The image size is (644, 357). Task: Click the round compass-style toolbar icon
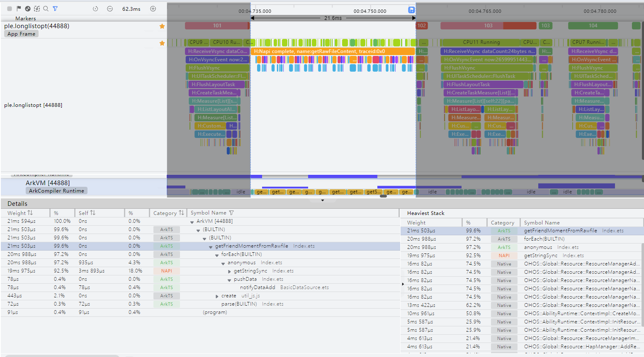click(x=28, y=9)
